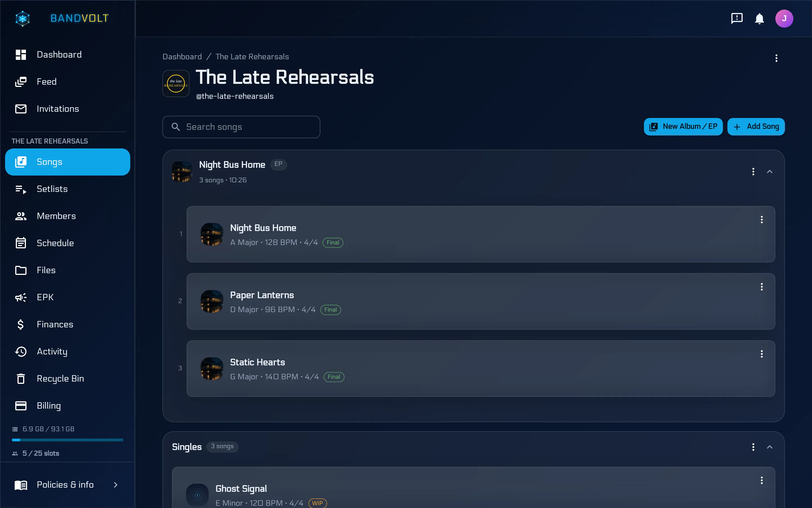Open the Feed page
Screen dimensions: 812x508
point(67,82)
